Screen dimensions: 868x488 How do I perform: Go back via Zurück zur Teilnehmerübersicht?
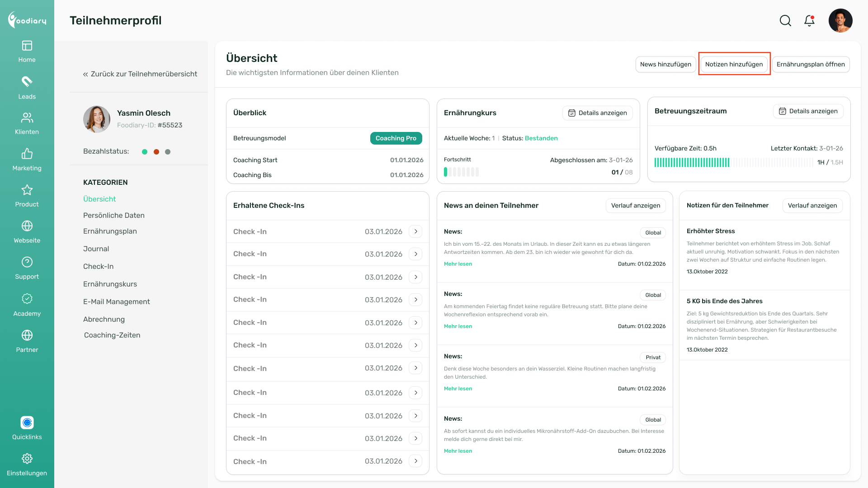(x=140, y=74)
